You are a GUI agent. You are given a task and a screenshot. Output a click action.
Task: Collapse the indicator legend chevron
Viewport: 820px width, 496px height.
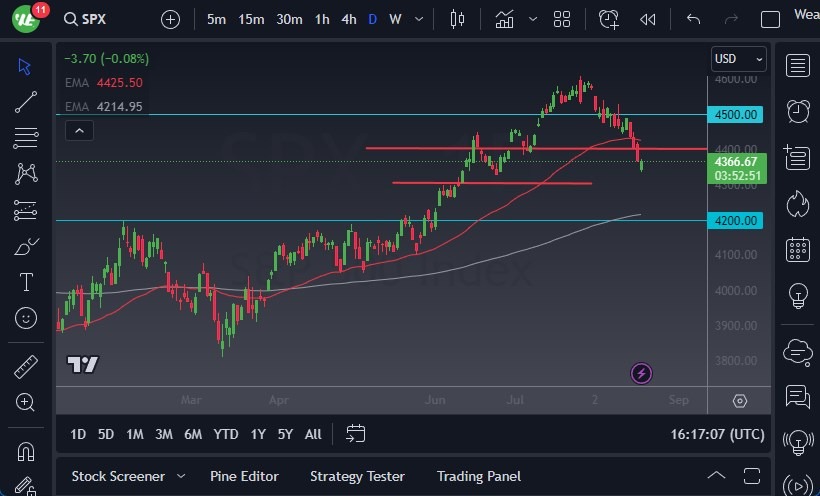point(79,129)
